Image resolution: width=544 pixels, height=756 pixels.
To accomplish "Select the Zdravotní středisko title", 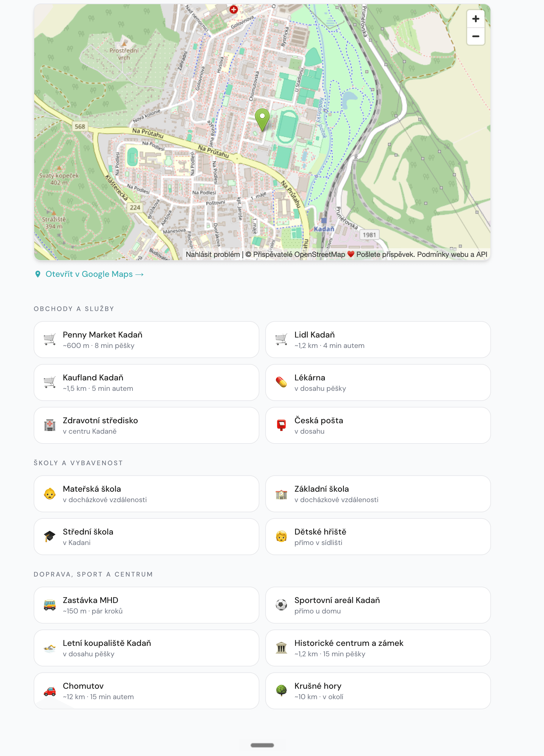I will 100,420.
